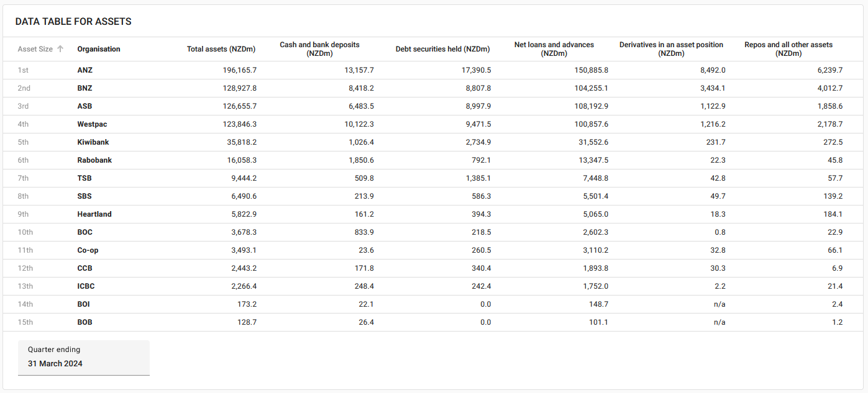Click the Asset Size sort arrow icon
Image resolution: width=868 pixels, height=393 pixels.
pyautogui.click(x=60, y=49)
